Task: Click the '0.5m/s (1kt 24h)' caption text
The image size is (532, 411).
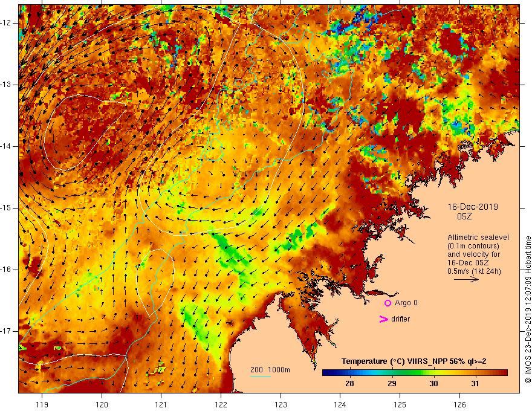Action: 473,271
